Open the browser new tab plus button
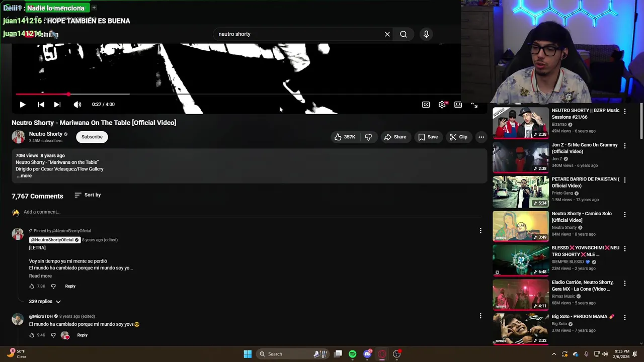This screenshot has width=644, height=362. [94, 8]
